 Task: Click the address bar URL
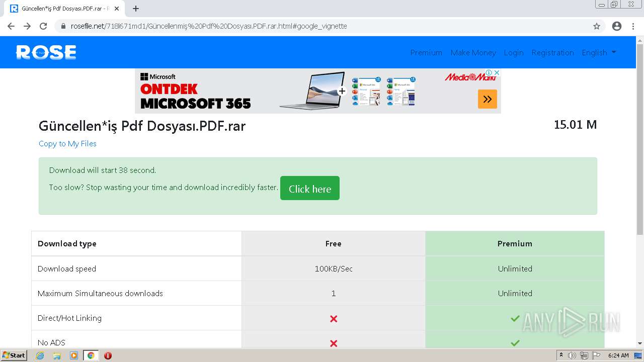point(209,26)
